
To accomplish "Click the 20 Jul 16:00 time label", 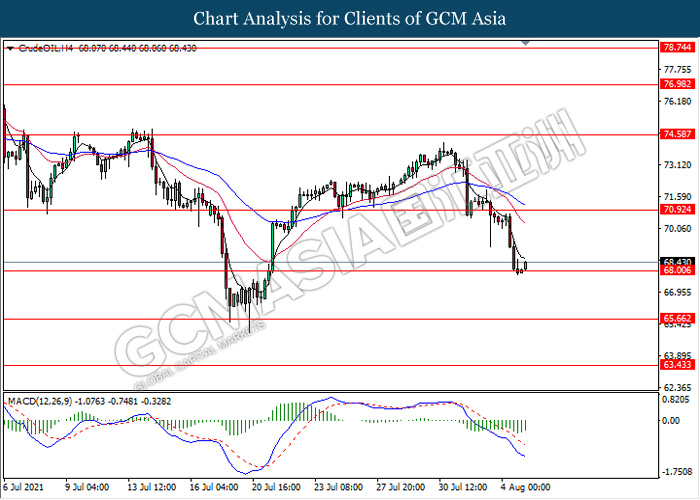I will (276, 487).
